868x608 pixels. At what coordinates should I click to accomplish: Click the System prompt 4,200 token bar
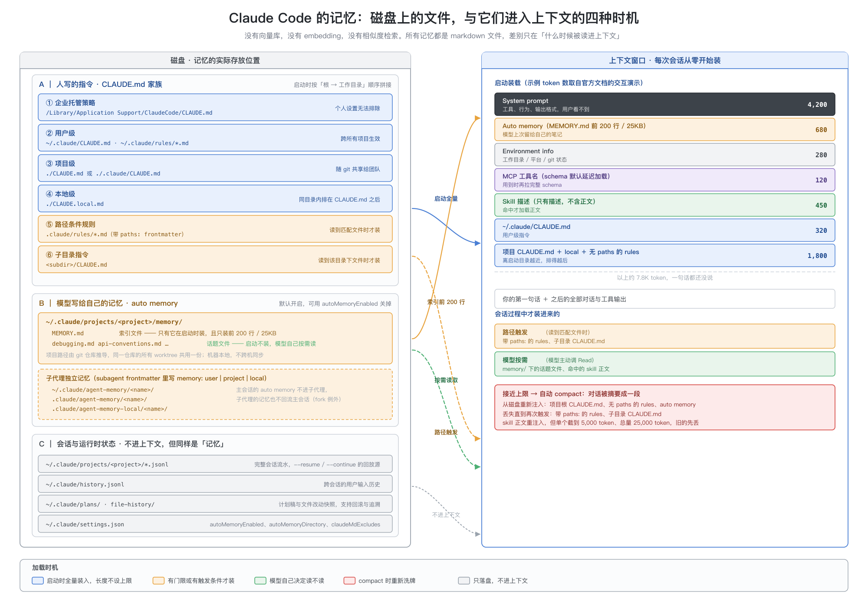[665, 104]
